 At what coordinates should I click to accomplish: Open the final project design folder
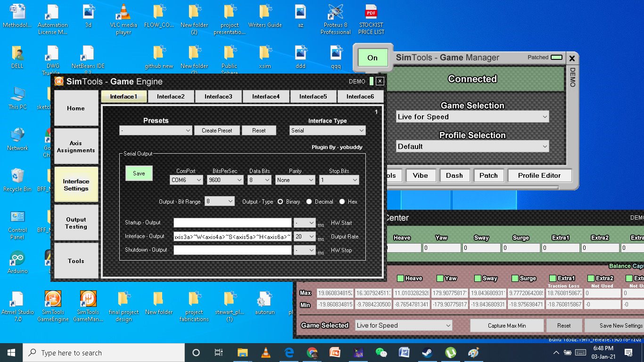click(124, 306)
